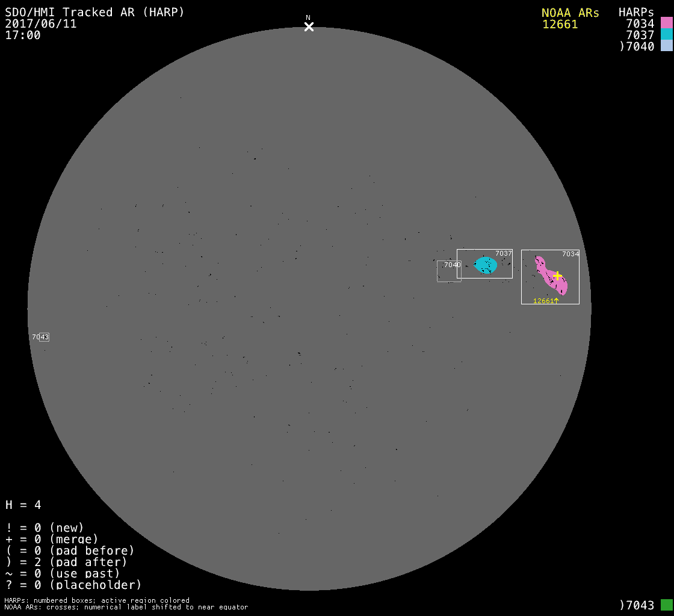Select the pink active region patch

point(549,275)
